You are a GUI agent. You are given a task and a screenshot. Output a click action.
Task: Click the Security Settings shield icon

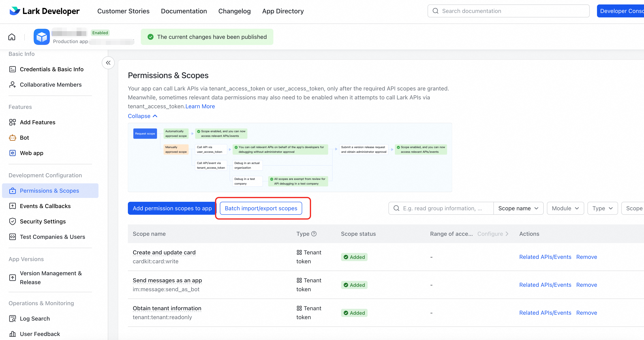pos(13,221)
